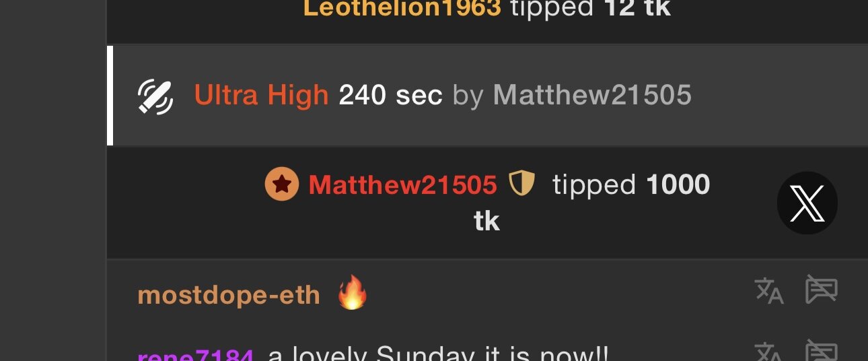The width and height of the screenshot is (868, 361).
Task: Translate the rene7184 message
Action: [x=770, y=352]
